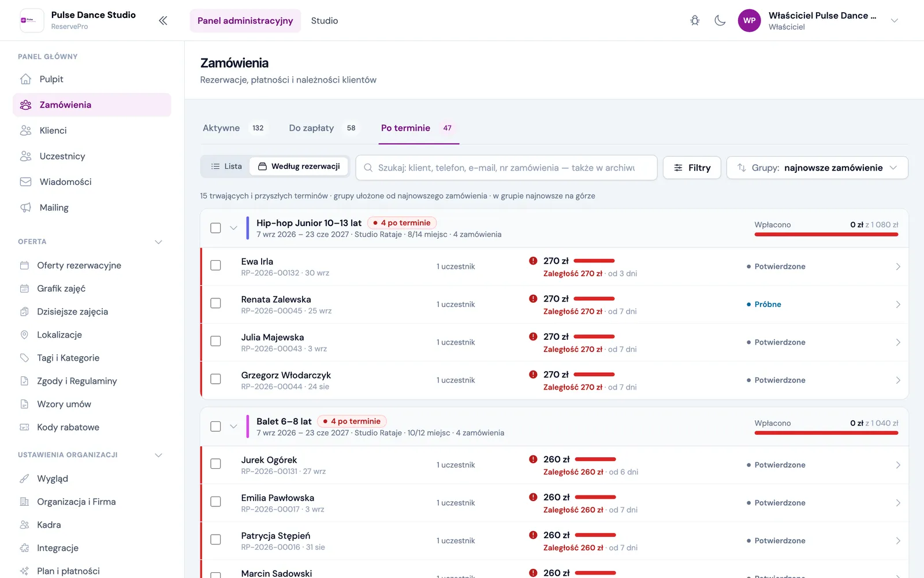Switch view to Lista
Viewport: 924px width, 578px height.
(x=226, y=166)
